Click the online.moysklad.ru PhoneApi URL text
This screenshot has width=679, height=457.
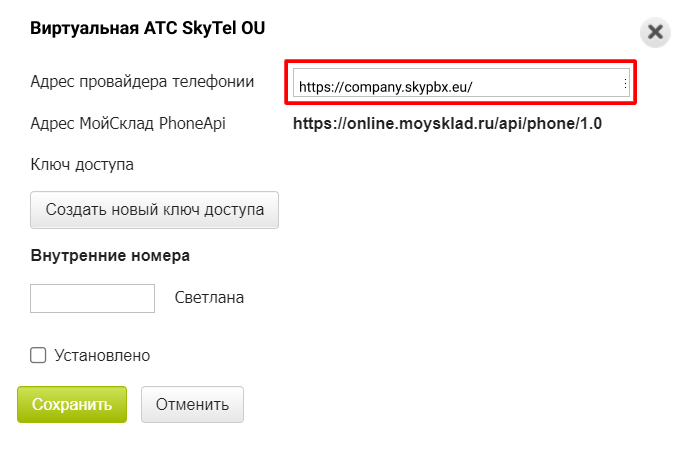point(447,124)
